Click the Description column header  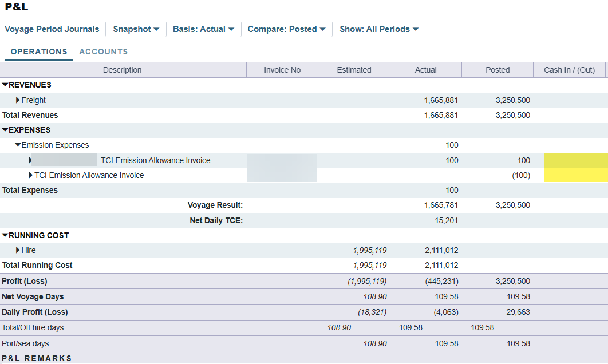[x=122, y=70]
